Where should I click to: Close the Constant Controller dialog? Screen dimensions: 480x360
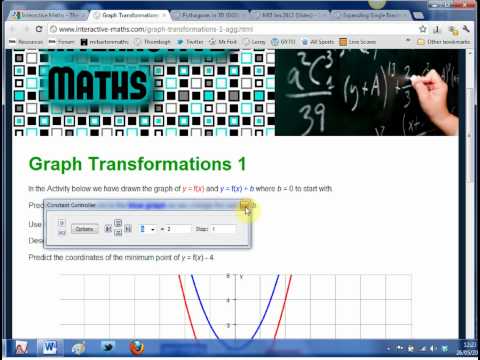pyautogui.click(x=245, y=205)
